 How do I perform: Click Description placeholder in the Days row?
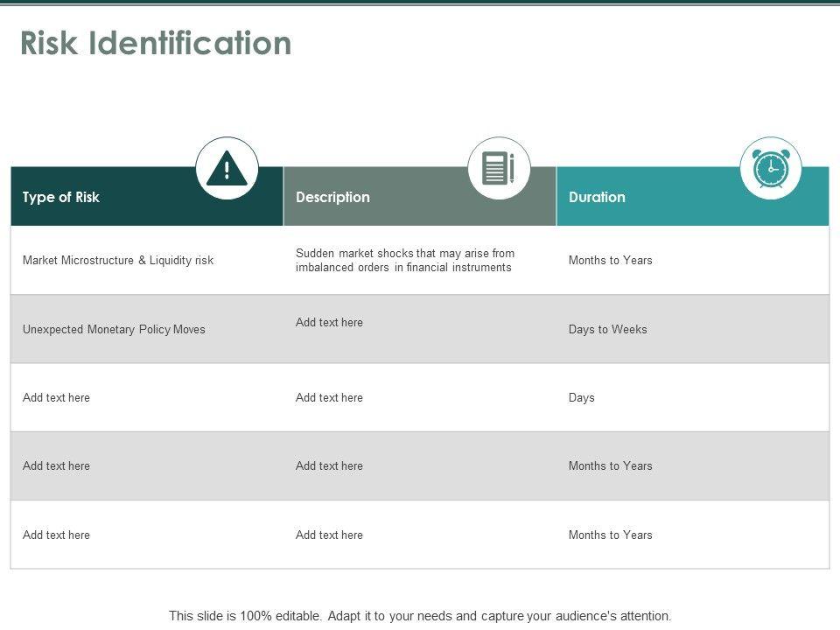pyautogui.click(x=329, y=397)
